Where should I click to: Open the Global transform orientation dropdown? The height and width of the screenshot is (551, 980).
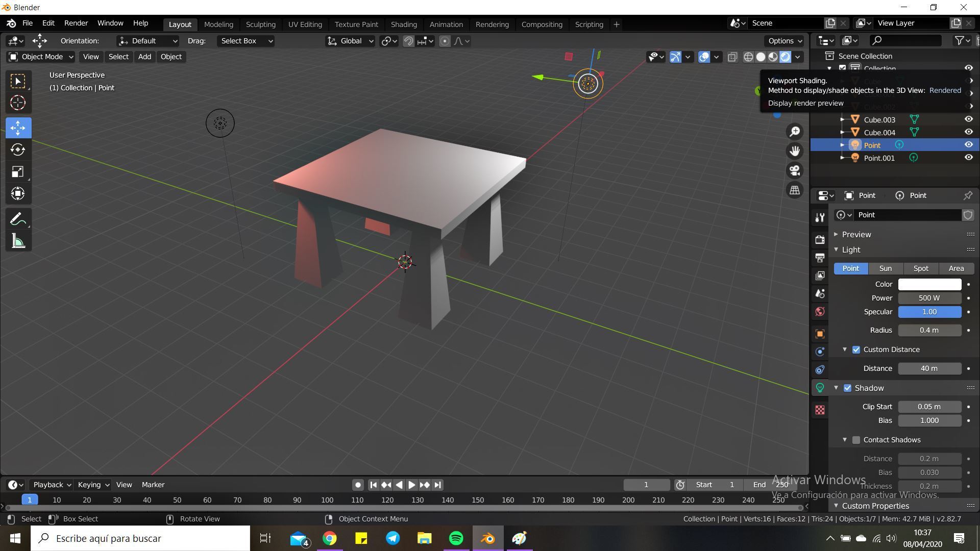point(350,41)
